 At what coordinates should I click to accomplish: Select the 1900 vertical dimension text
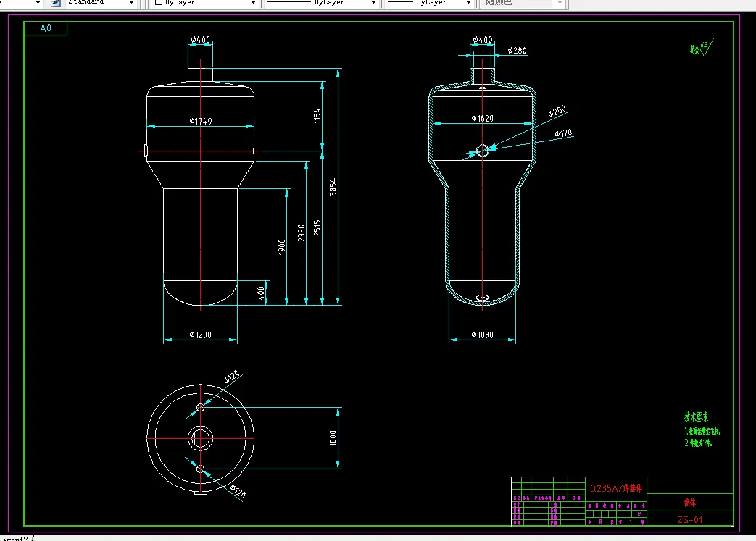tap(282, 247)
